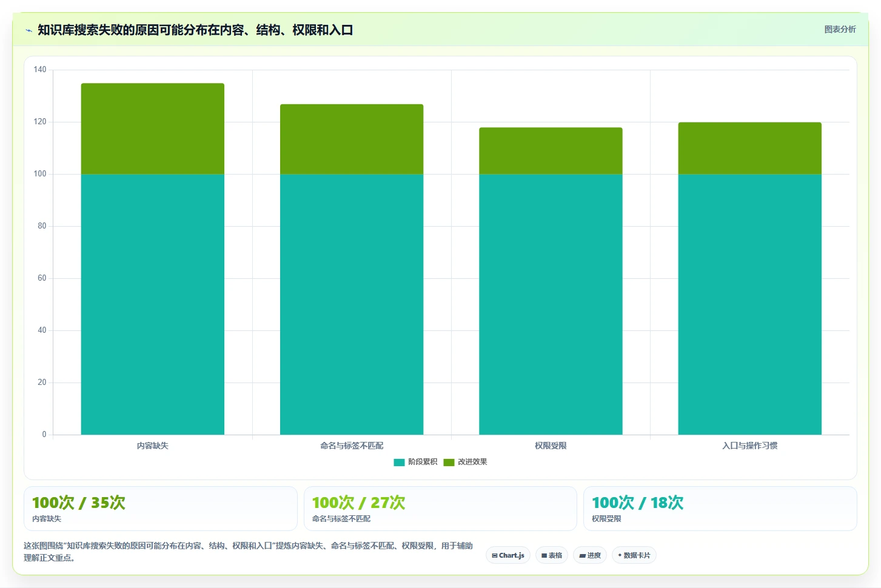The height and width of the screenshot is (588, 881).
Task: Click the teal 权限受限 bar segment
Action: (x=551, y=304)
